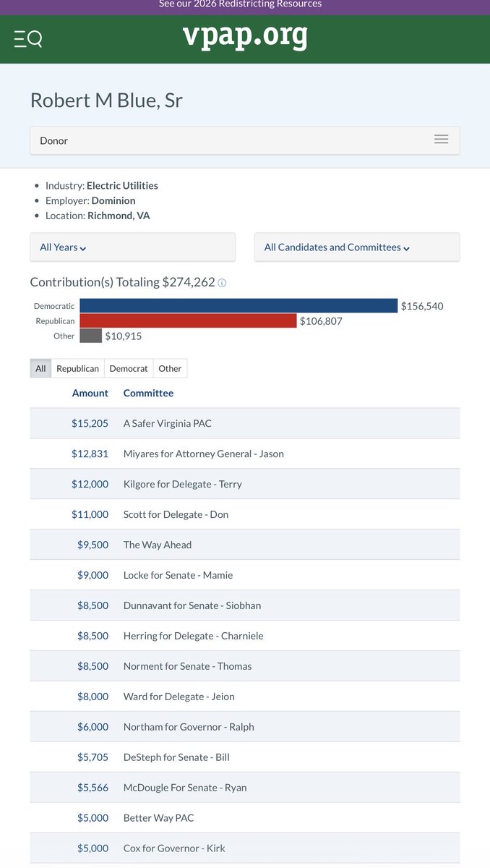Click Dominion employer text
This screenshot has height=868, width=490.
[x=113, y=200]
